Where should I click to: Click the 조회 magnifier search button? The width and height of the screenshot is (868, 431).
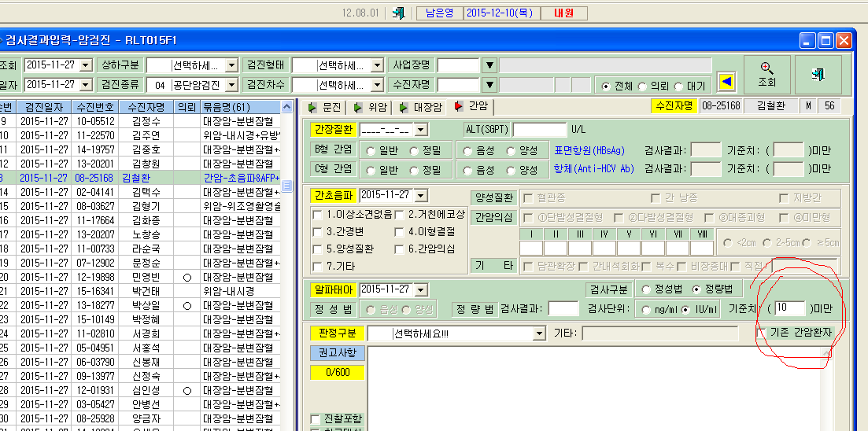pyautogui.click(x=766, y=75)
